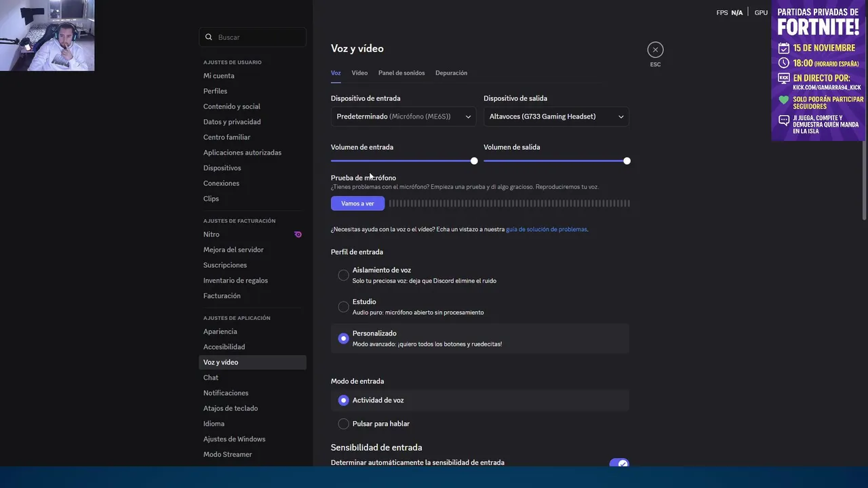Open Mi cuenta settings section
This screenshot has height=488, width=868.
click(x=219, y=76)
